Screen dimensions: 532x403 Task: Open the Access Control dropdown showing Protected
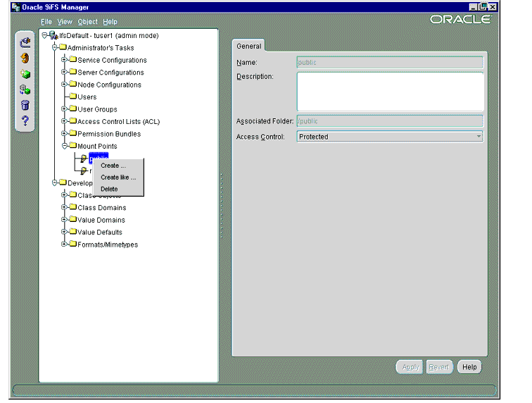tap(390, 137)
